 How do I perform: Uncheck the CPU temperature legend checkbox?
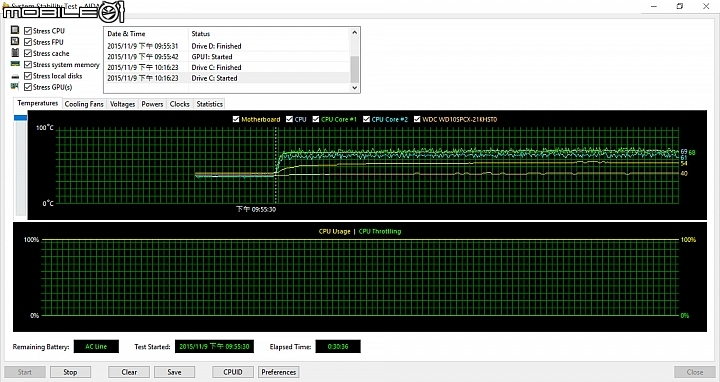289,119
